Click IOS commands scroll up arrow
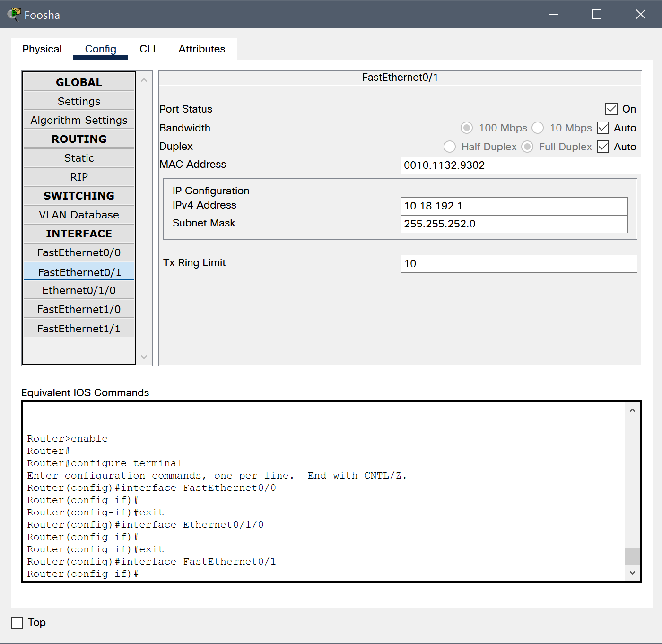Image resolution: width=662 pixels, height=644 pixels. click(x=632, y=411)
